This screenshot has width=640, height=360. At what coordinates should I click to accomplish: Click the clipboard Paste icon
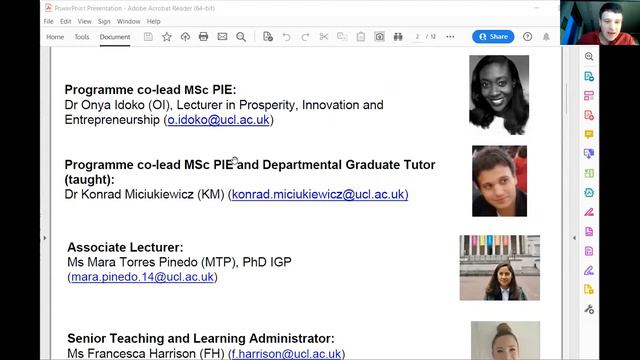pyautogui.click(x=361, y=37)
